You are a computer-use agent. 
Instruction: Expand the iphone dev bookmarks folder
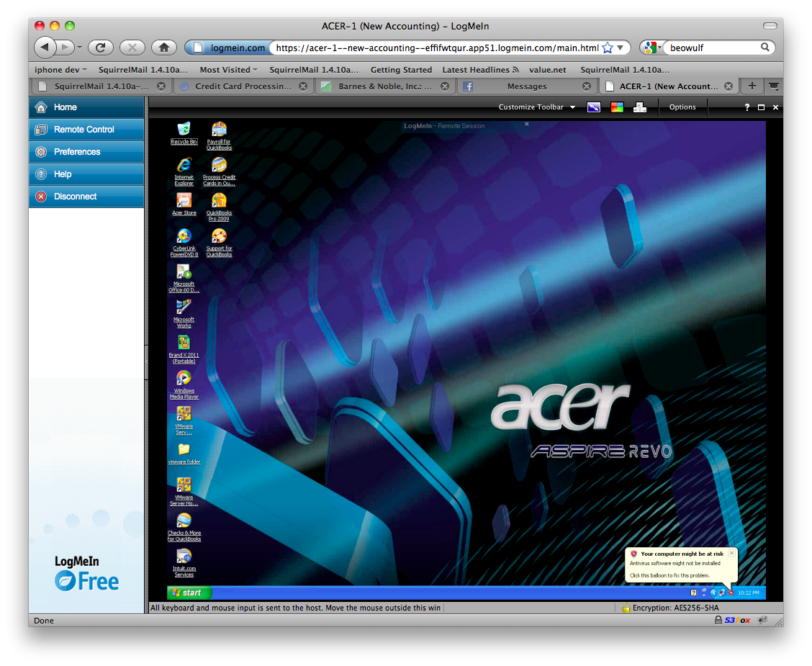[60, 69]
